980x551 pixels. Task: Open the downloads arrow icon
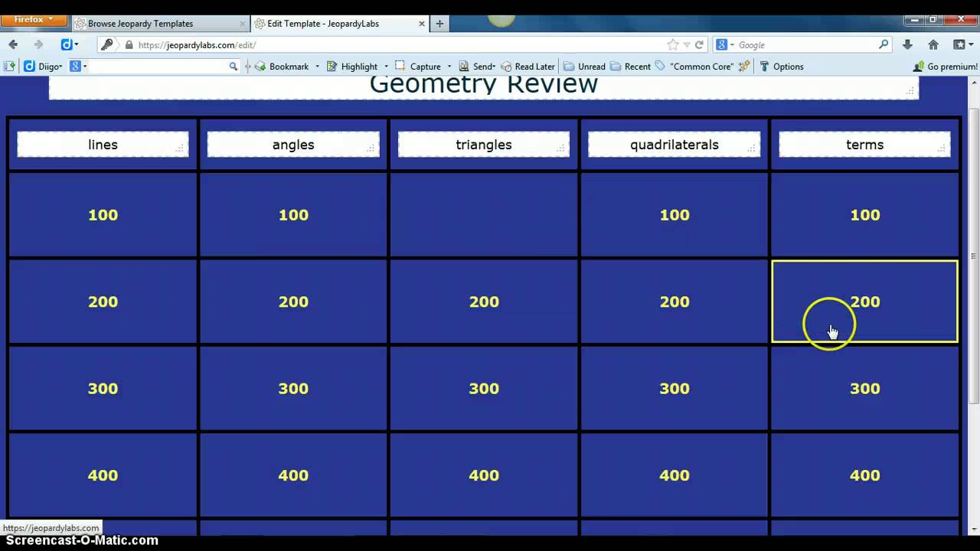(x=907, y=44)
